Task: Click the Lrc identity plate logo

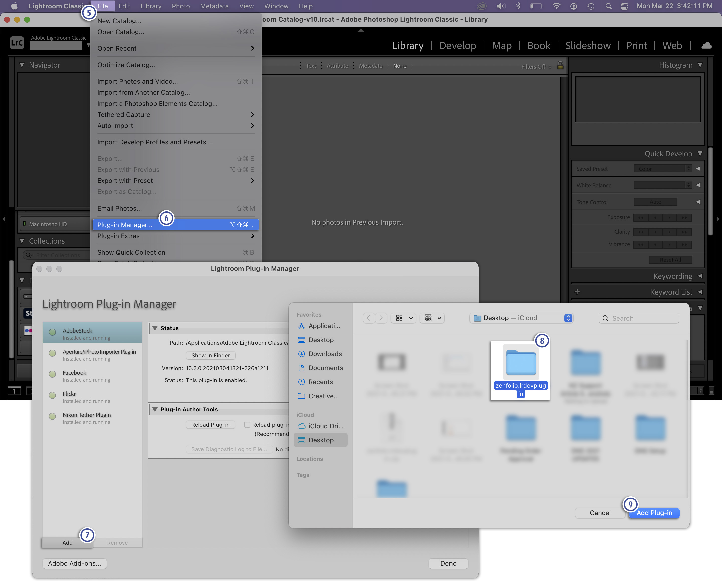Action: click(17, 43)
